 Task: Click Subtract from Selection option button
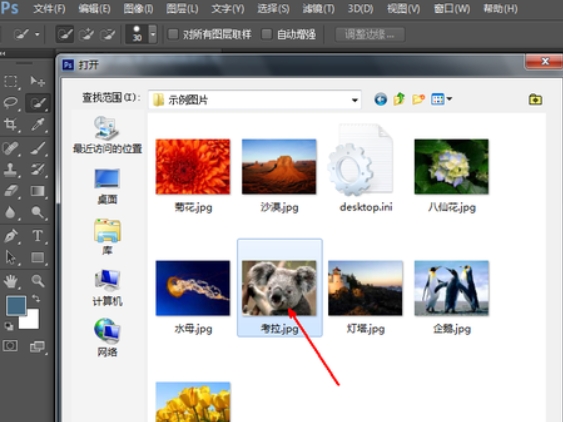(107, 34)
